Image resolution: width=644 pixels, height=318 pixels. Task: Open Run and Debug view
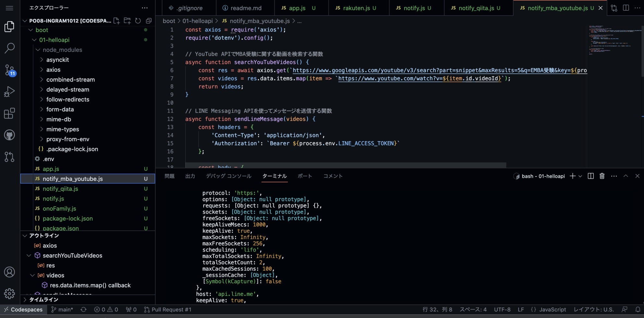point(9,92)
